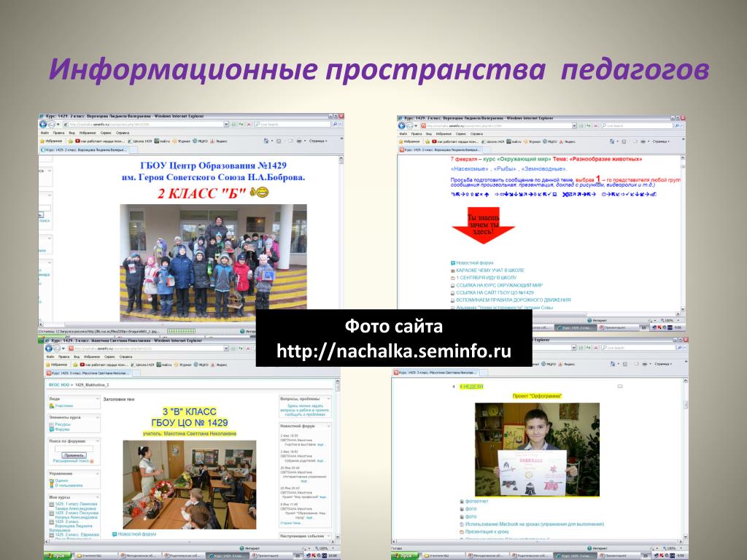Click vertical scrollbar in top-right browser page
This screenshot has width=747, height=560.
(x=682, y=233)
